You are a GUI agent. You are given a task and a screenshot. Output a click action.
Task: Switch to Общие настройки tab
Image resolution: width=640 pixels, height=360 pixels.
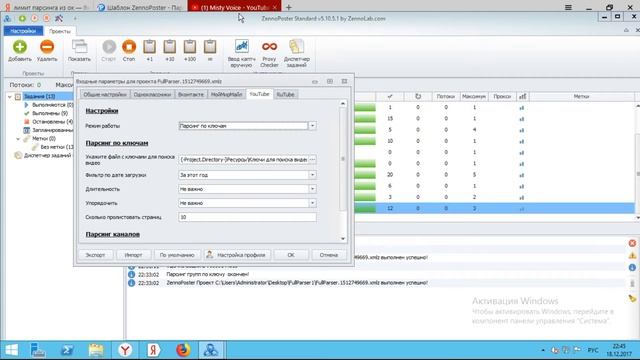coord(105,94)
